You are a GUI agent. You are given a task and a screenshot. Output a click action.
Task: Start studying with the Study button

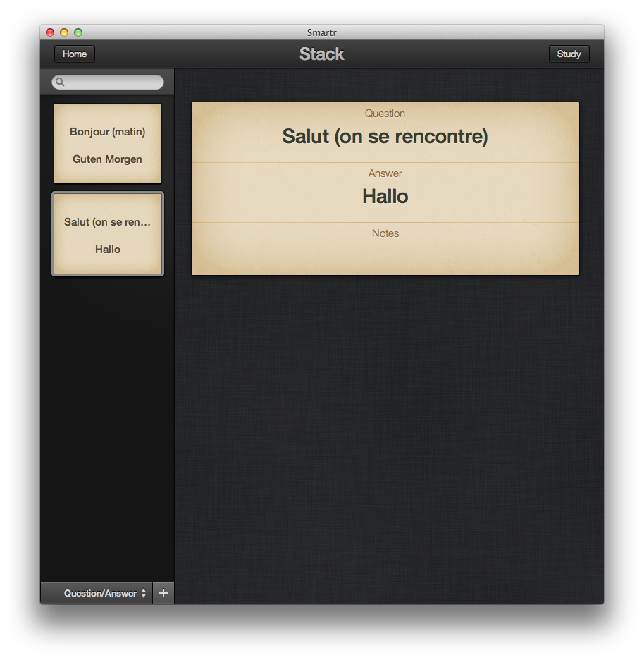[569, 54]
